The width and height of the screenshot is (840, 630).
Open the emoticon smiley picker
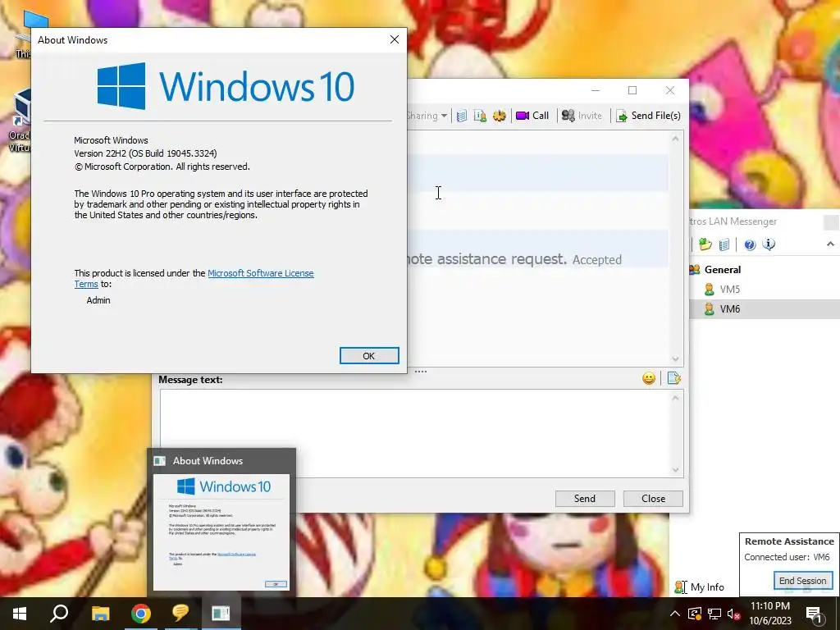coord(649,378)
